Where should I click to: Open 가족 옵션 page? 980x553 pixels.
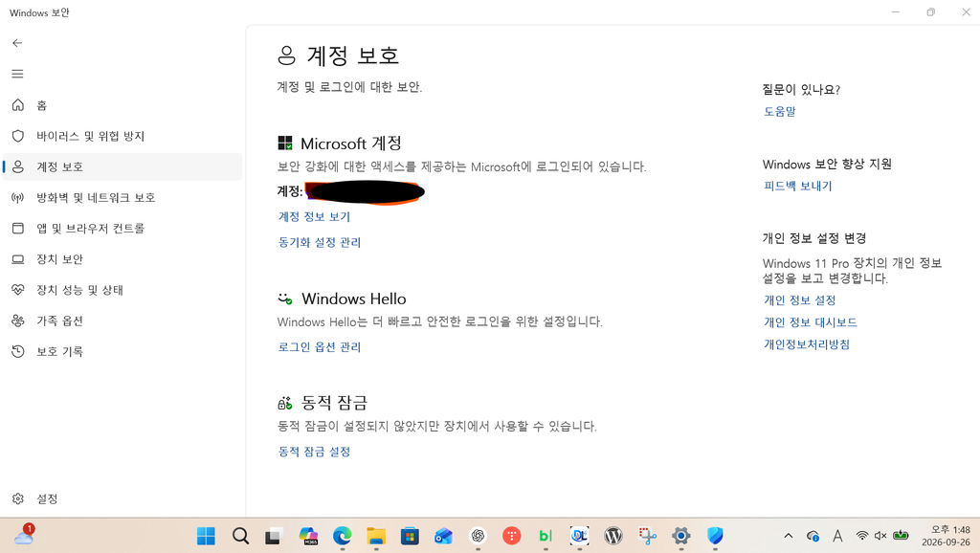tap(122, 321)
